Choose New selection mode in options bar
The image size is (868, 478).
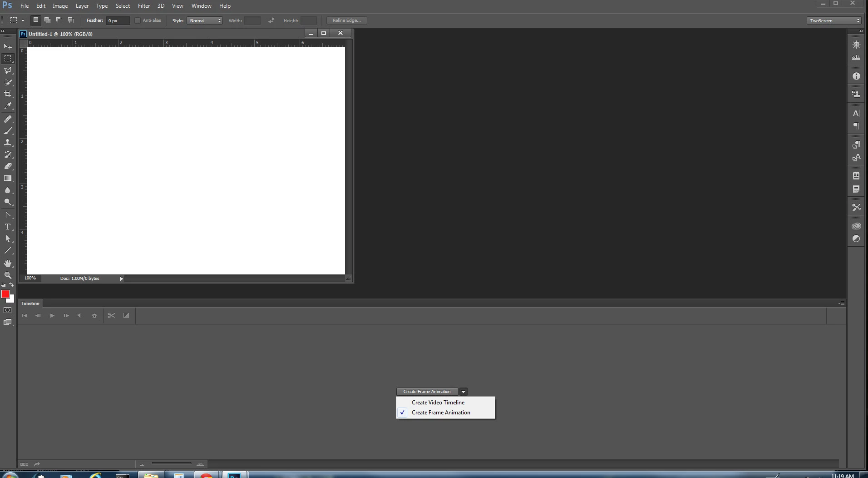pos(35,20)
